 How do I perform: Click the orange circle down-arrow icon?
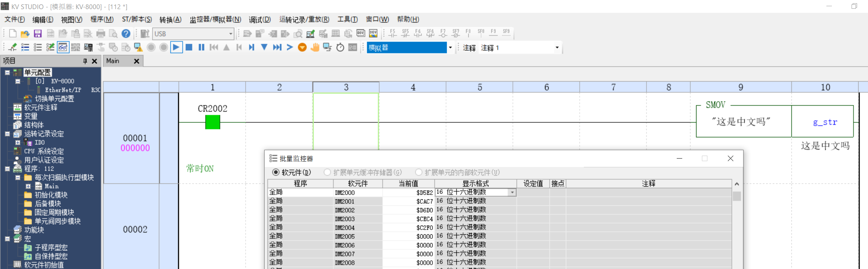point(302,47)
